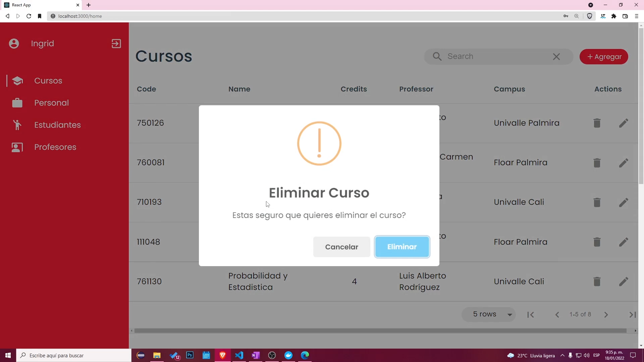Edit course 761130 with pencil icon

(x=624, y=282)
